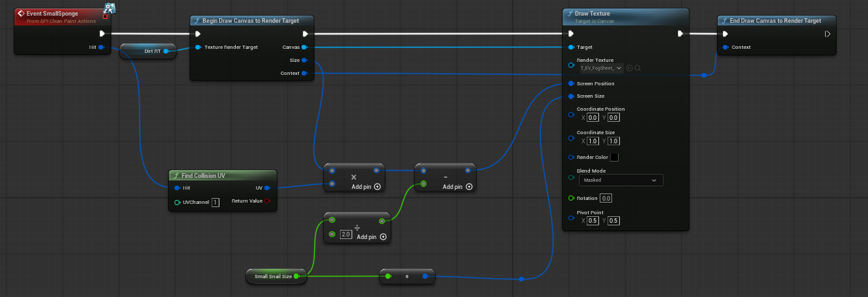Open the Render Texture asset dropdown
The width and height of the screenshot is (868, 297).
pyautogui.click(x=601, y=68)
